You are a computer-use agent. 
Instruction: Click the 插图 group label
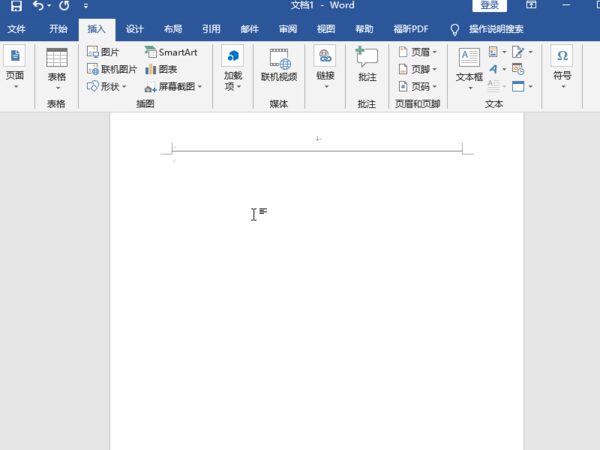(145, 104)
